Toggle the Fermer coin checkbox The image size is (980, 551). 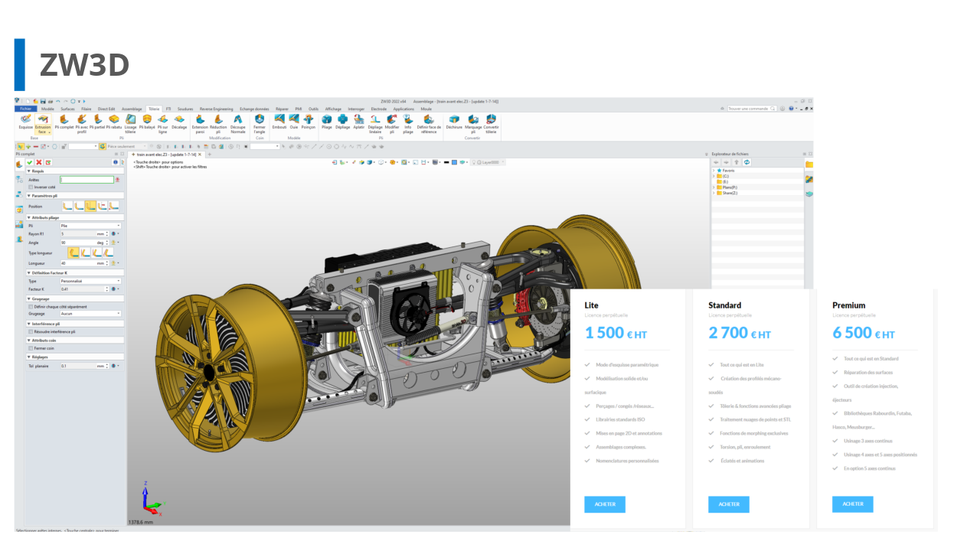31,348
